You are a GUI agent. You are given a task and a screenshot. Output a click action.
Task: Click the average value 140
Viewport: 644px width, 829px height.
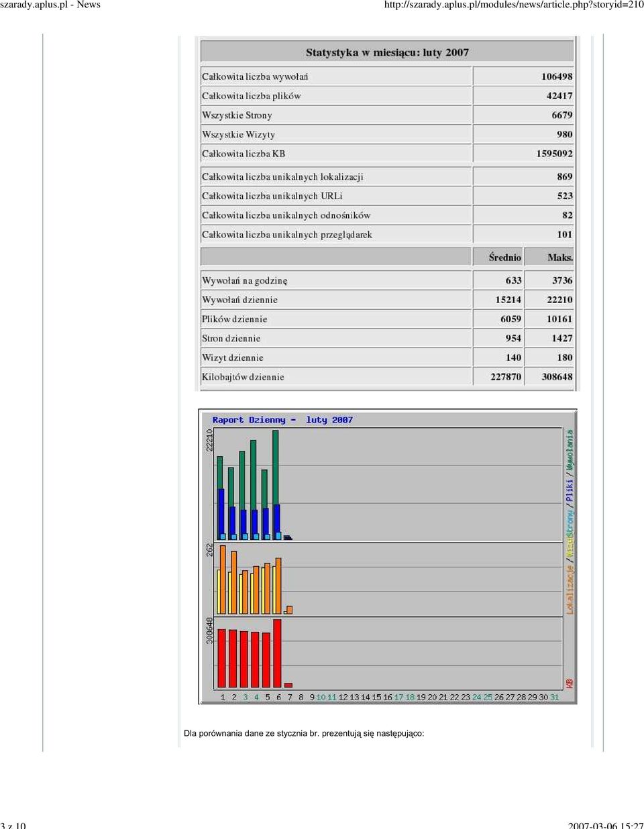(x=513, y=358)
